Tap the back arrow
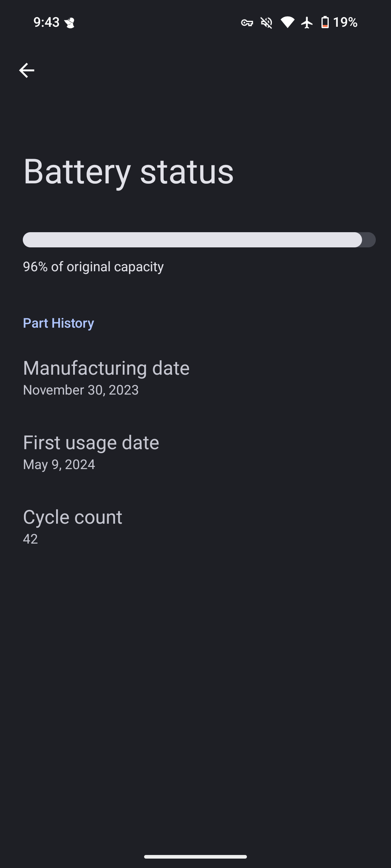The width and height of the screenshot is (391, 868). click(26, 70)
